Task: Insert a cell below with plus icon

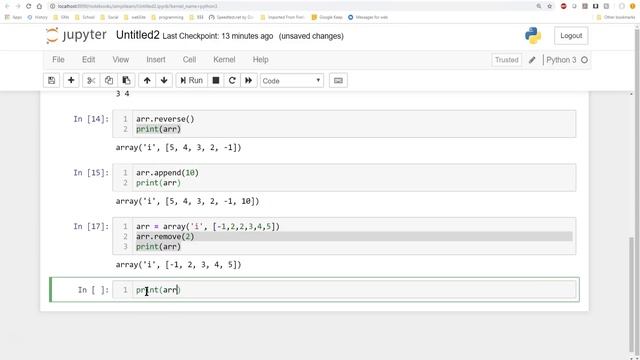Action: click(x=71, y=80)
